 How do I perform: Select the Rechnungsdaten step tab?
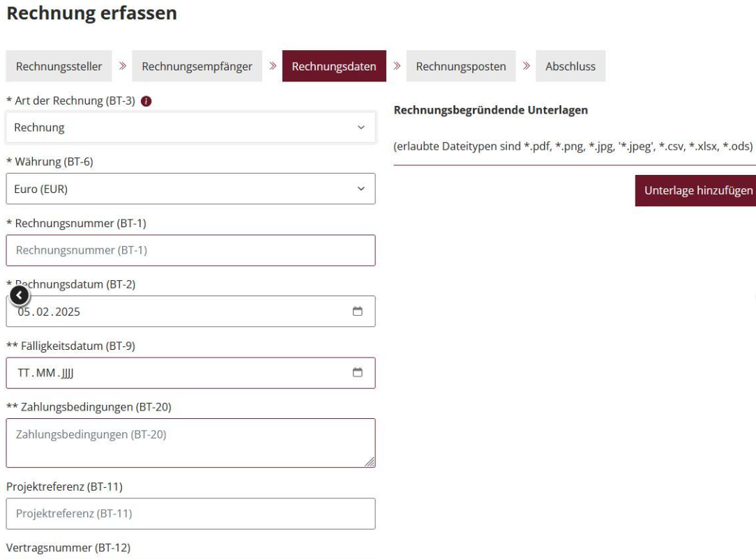334,66
